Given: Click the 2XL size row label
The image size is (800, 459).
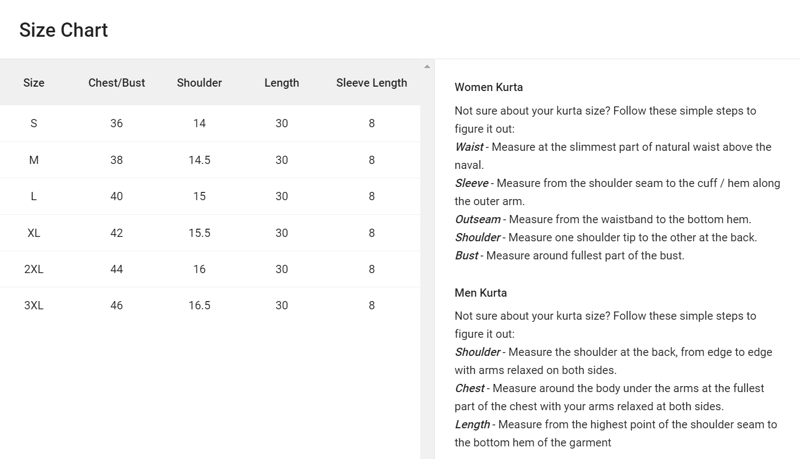Looking at the screenshot, I should point(34,269).
